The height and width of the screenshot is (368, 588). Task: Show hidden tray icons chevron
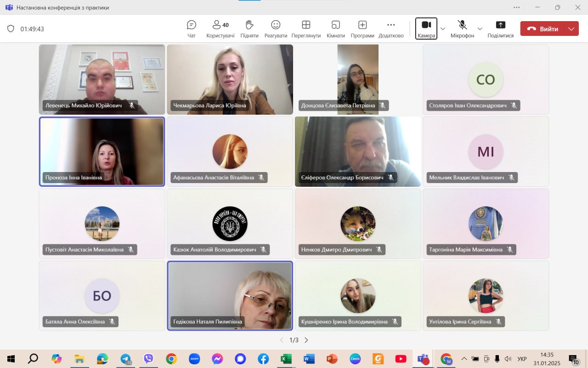[x=464, y=359]
